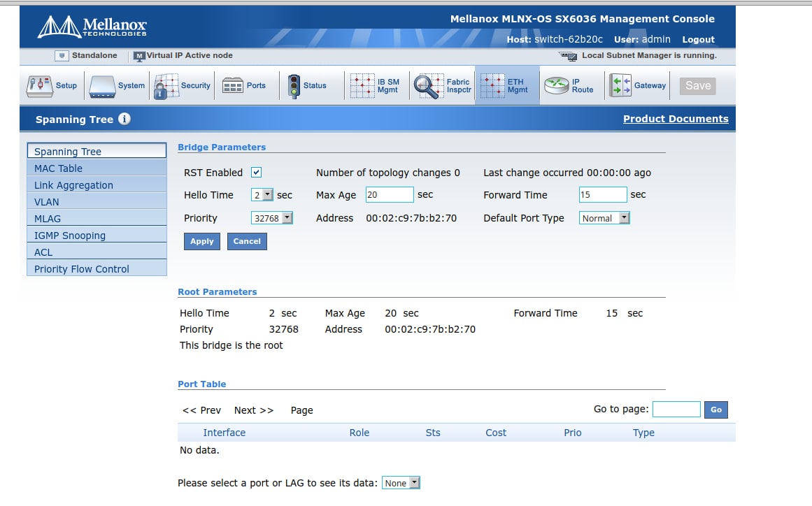
Task: Click the Cost column header
Action: [496, 433]
